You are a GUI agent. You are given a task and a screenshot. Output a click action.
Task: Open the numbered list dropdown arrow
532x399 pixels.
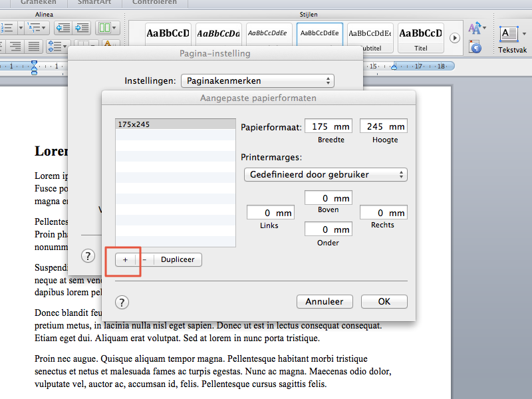(x=21, y=28)
